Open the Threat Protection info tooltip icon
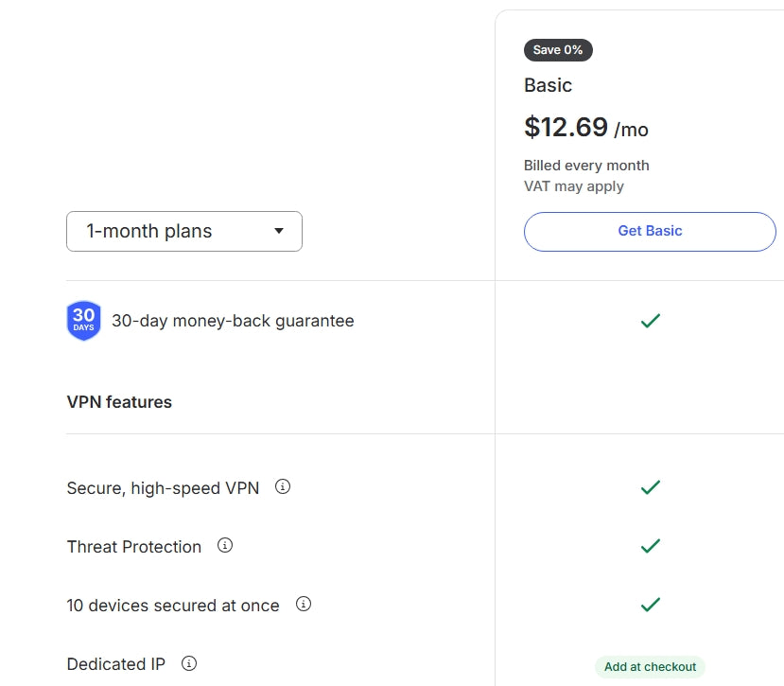This screenshot has height=686, width=784. click(x=224, y=545)
